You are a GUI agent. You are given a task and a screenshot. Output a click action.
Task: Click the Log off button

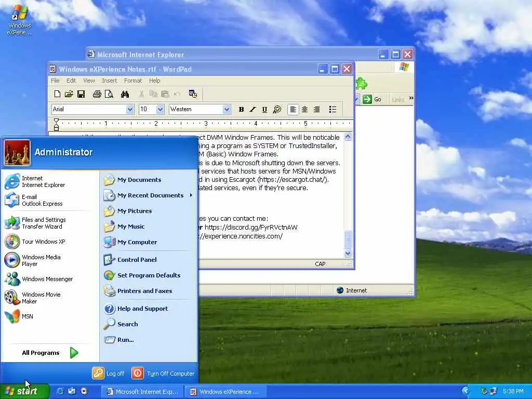109,374
